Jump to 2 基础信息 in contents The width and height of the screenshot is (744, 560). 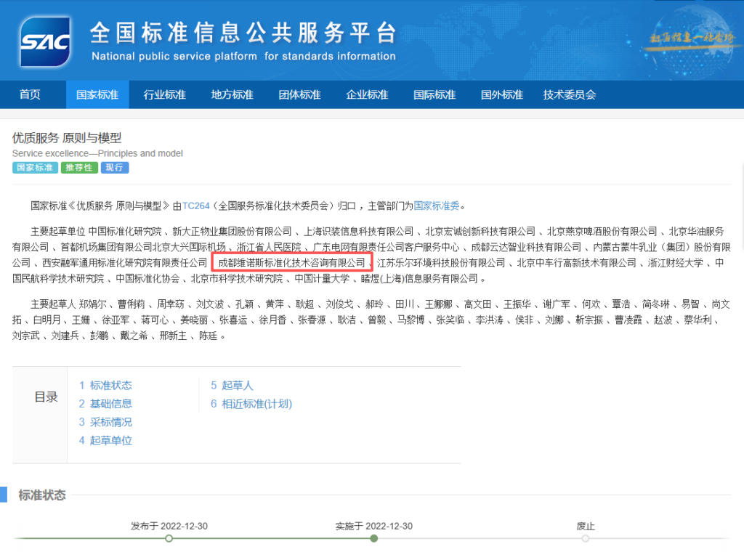[105, 404]
